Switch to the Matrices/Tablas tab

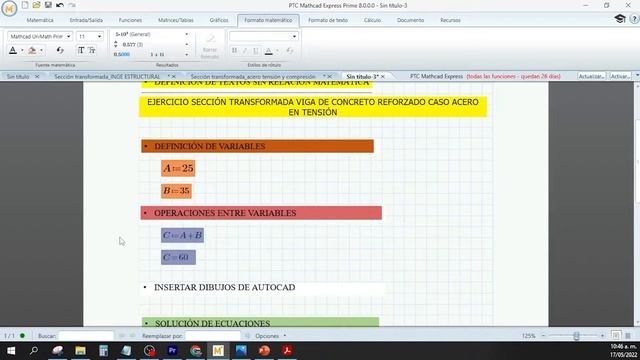176,20
